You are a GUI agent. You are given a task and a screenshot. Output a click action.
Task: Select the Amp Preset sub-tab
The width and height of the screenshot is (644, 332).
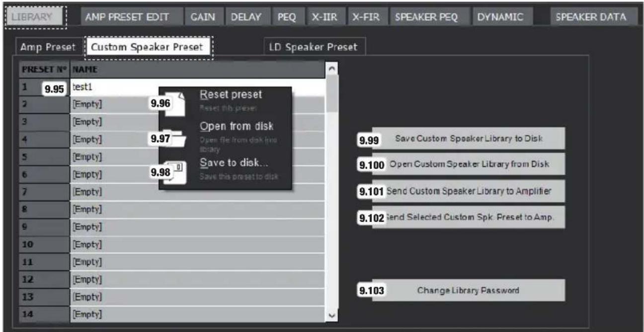click(48, 48)
